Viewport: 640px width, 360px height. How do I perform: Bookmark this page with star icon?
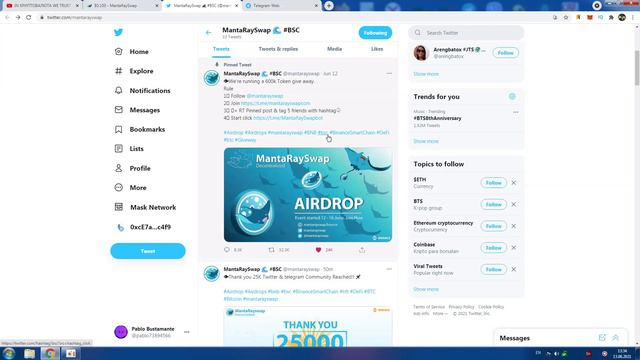tap(566, 18)
